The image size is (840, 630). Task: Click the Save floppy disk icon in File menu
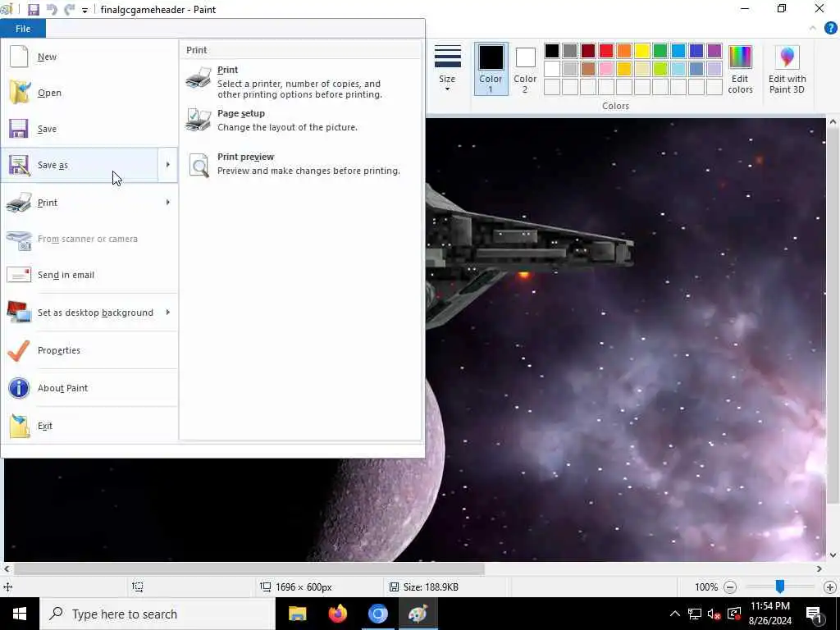pyautogui.click(x=19, y=129)
